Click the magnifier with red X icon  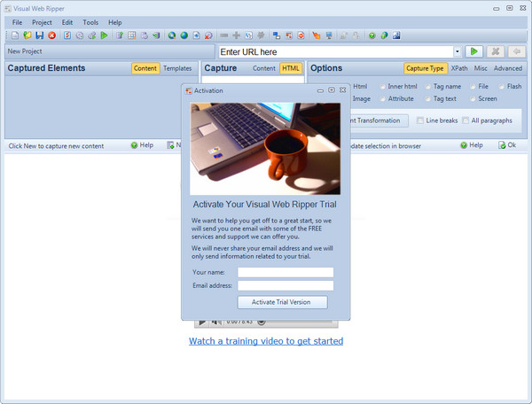point(208,35)
